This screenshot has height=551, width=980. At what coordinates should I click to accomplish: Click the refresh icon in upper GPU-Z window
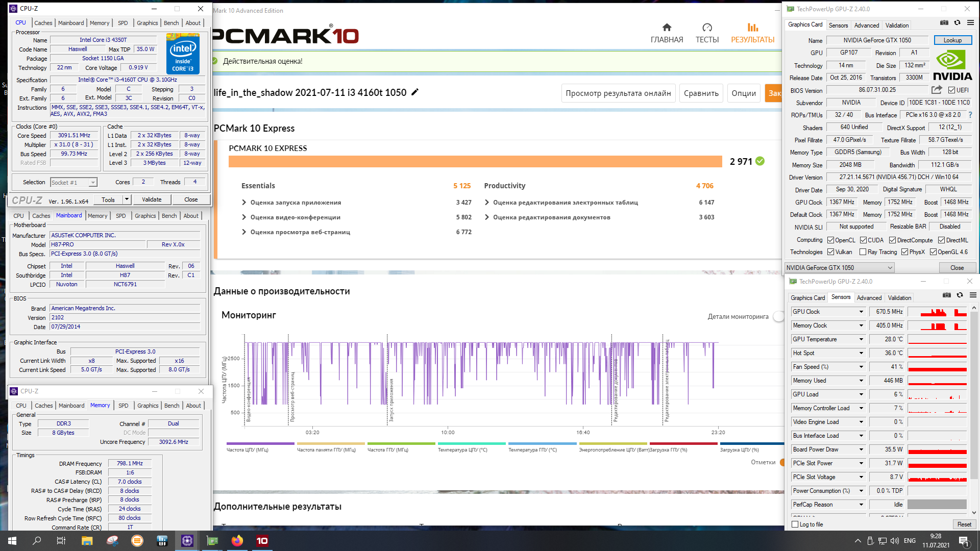pyautogui.click(x=957, y=22)
